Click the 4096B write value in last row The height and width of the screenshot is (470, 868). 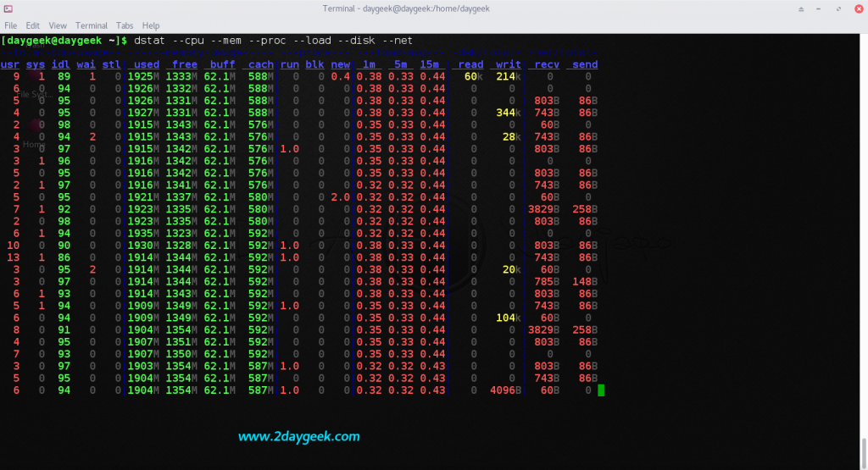[505, 390]
